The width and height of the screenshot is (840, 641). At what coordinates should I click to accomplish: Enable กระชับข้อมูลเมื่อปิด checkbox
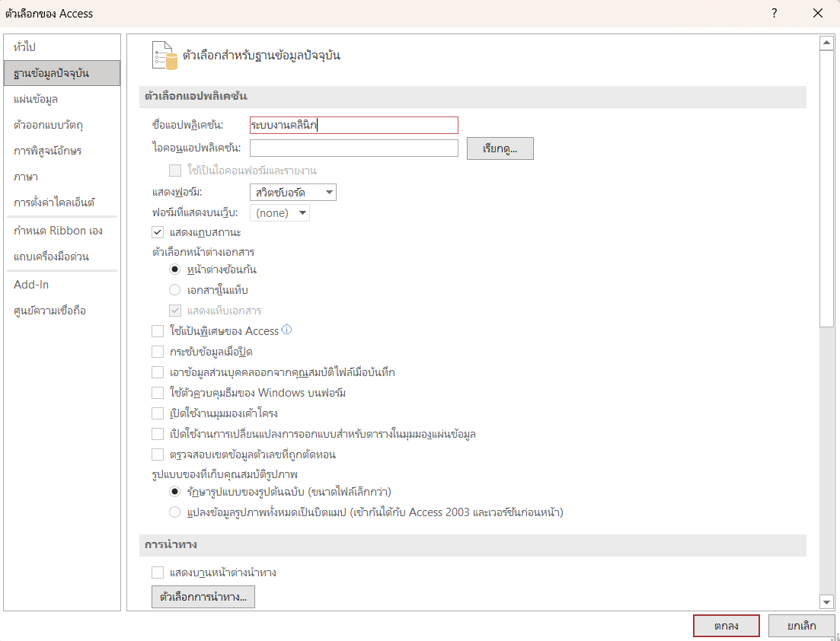tap(158, 352)
